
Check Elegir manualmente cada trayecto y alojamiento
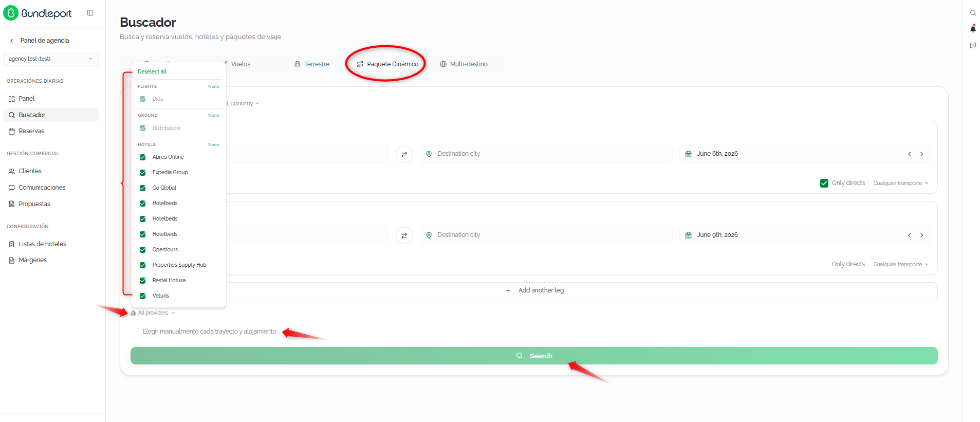(135, 332)
